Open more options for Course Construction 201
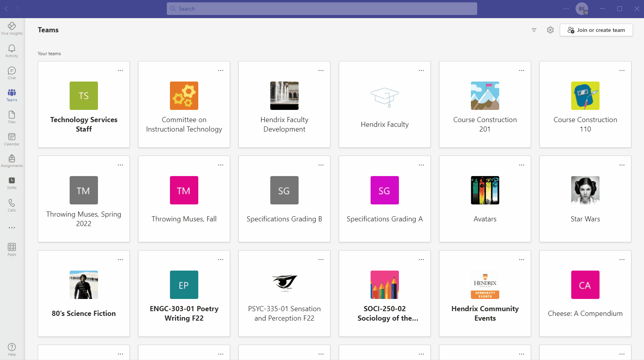 tap(522, 71)
